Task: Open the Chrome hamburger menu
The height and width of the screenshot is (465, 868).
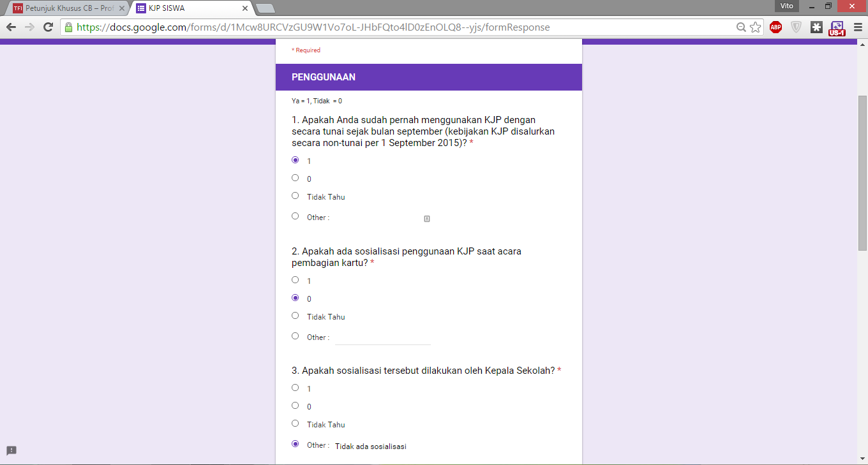Action: coord(855,27)
